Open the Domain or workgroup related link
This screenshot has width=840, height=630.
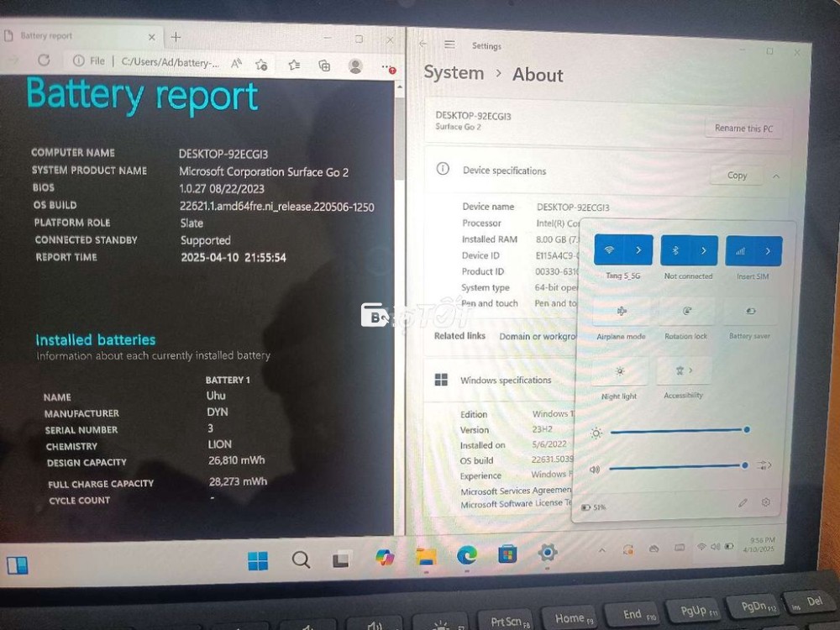tap(538, 337)
